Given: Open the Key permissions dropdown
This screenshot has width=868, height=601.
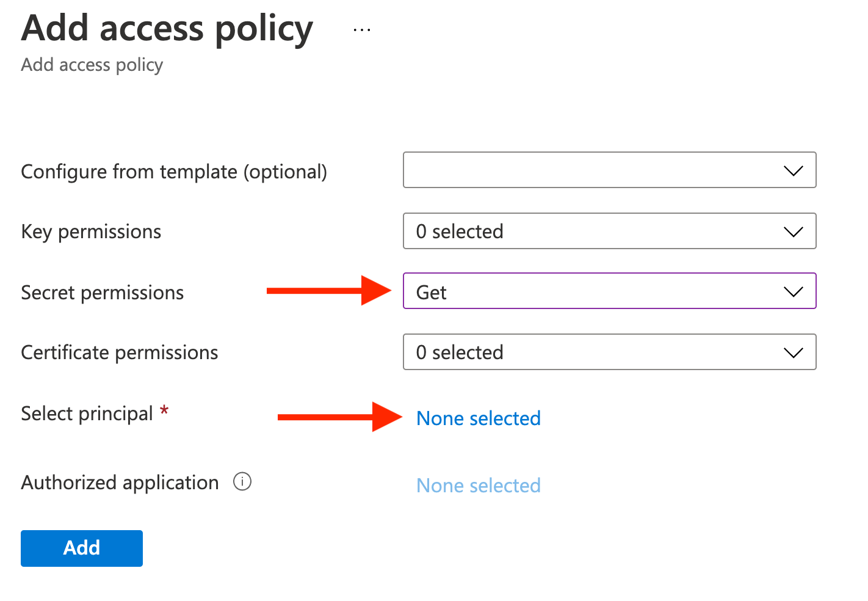Looking at the screenshot, I should click(610, 231).
